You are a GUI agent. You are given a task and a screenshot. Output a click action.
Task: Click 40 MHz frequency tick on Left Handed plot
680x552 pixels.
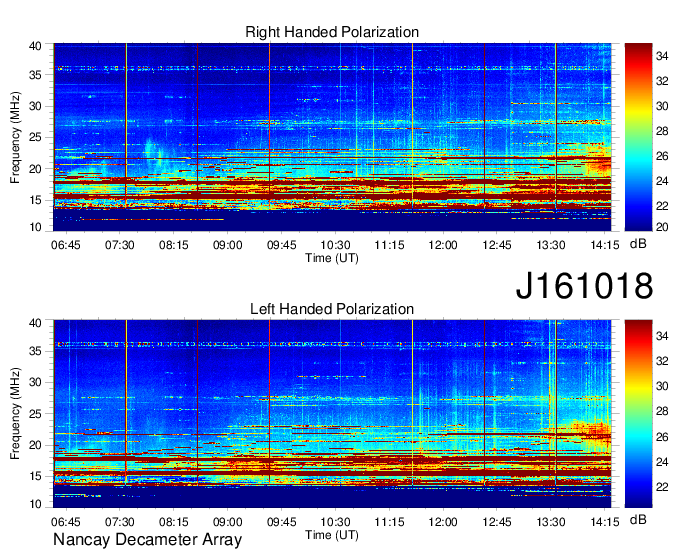click(x=35, y=323)
